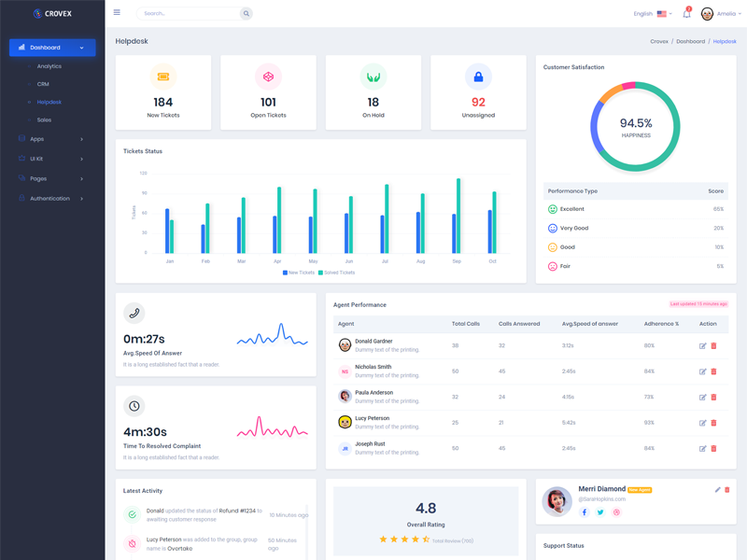Viewport: 747px width, 560px height.
Task: Edit Paula Anderson's row
Action: coord(703,398)
